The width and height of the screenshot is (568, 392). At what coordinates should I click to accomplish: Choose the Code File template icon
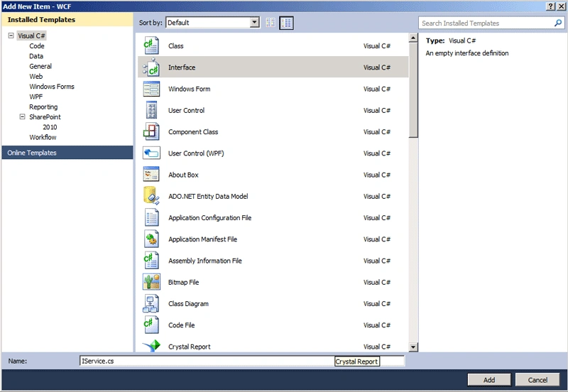click(151, 325)
